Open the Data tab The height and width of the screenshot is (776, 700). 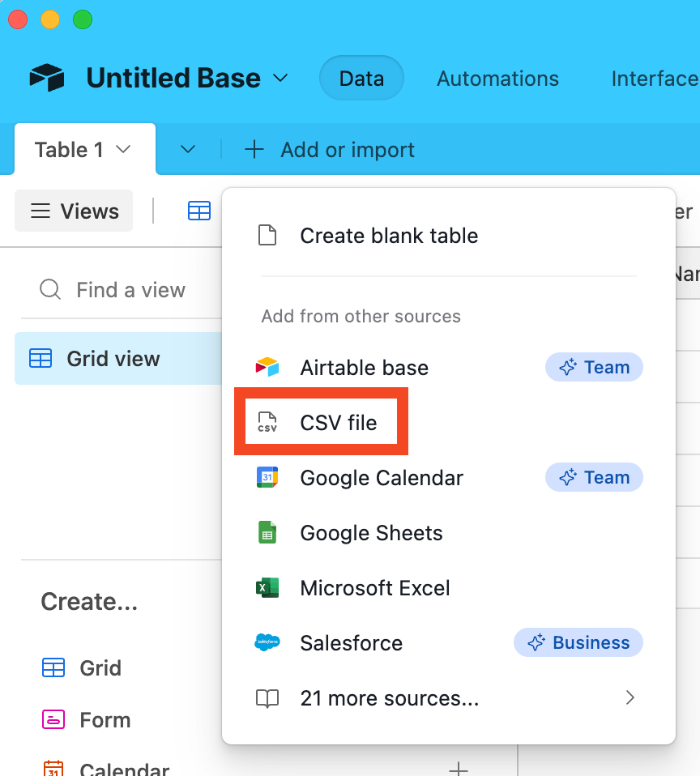pyautogui.click(x=361, y=79)
